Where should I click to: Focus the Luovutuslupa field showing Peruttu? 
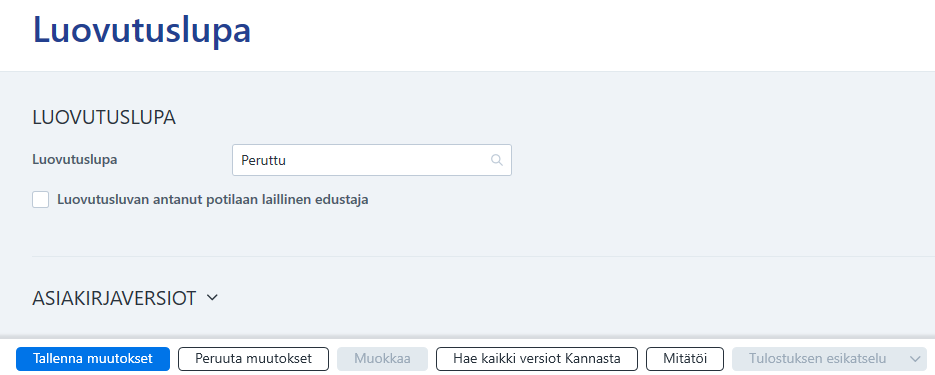tap(371, 160)
